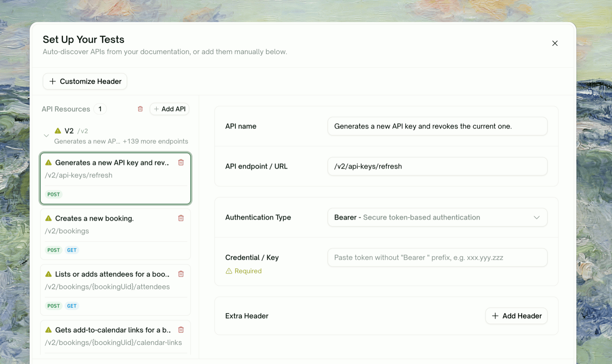Edit the API endpoint / URL field
Viewport: 612px width, 364px height.
(437, 166)
